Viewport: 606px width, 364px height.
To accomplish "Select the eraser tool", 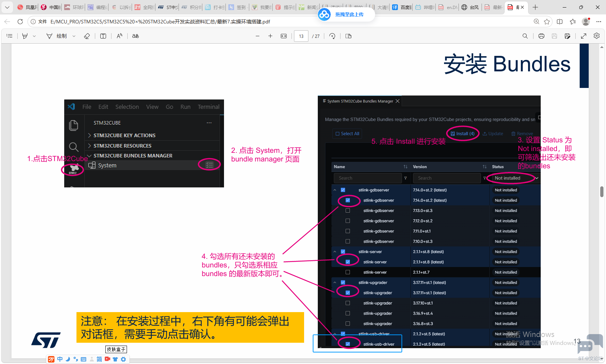I will point(87,36).
